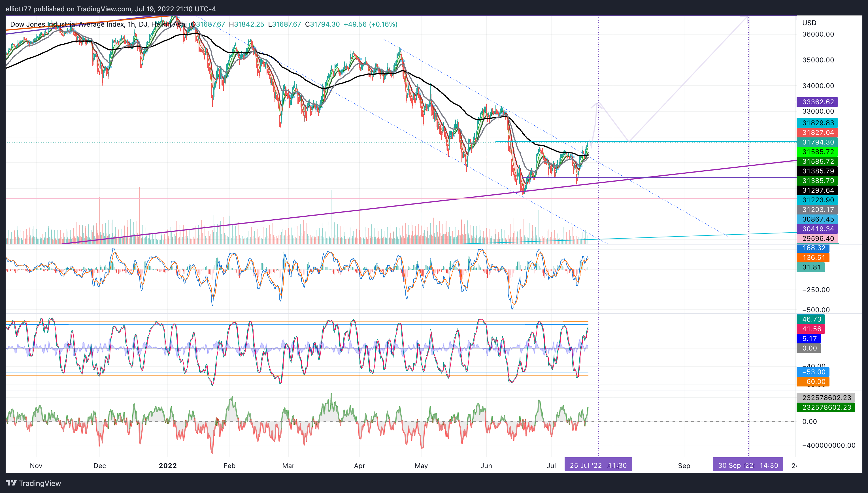
Task: Click the Feb label on time axis
Action: [229, 466]
